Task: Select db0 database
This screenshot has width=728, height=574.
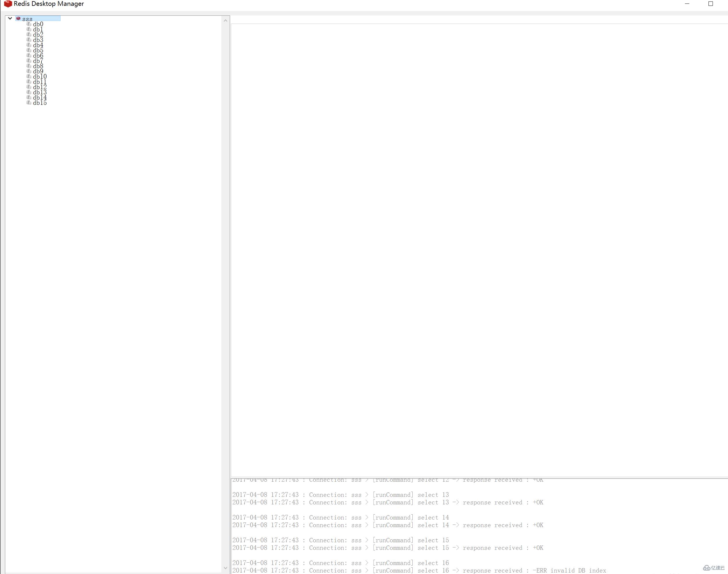Action: [38, 24]
